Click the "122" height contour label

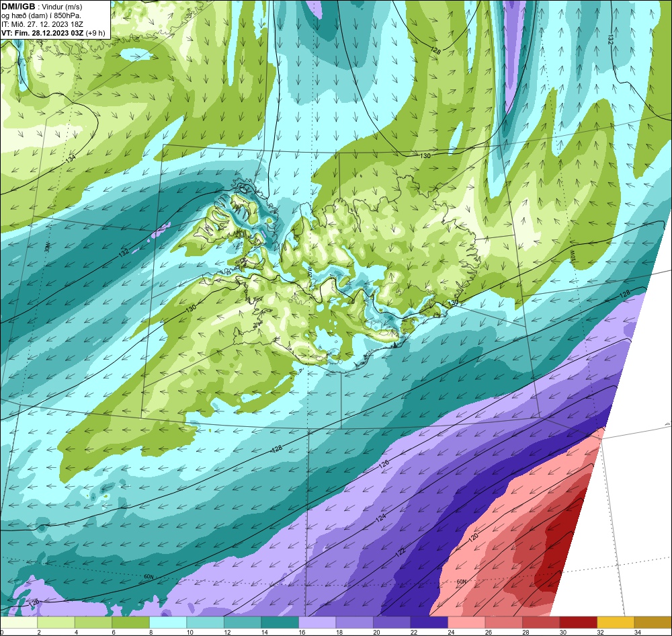tap(401, 553)
